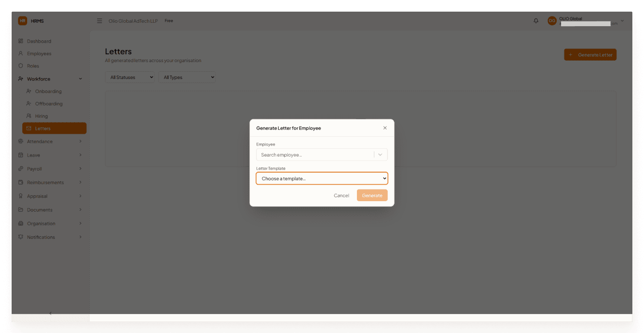Image resolution: width=644 pixels, height=333 pixels.
Task: Toggle the hamburger sidebar menu icon
Action: pos(99,21)
